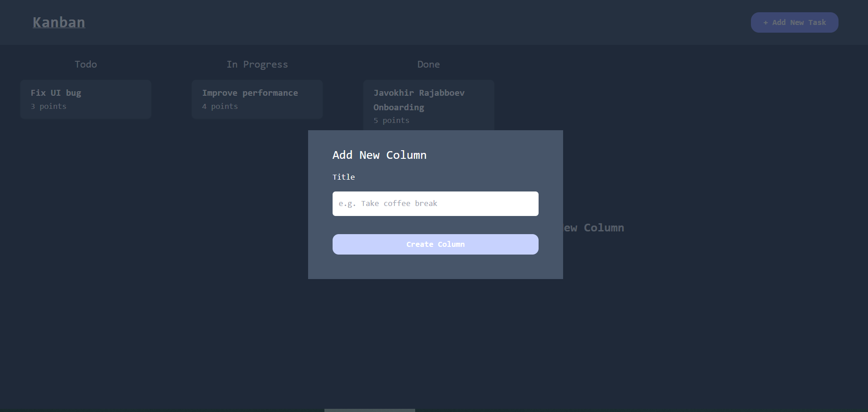The width and height of the screenshot is (868, 412).
Task: Click the "Add New Column" dialog heading
Action: point(379,155)
